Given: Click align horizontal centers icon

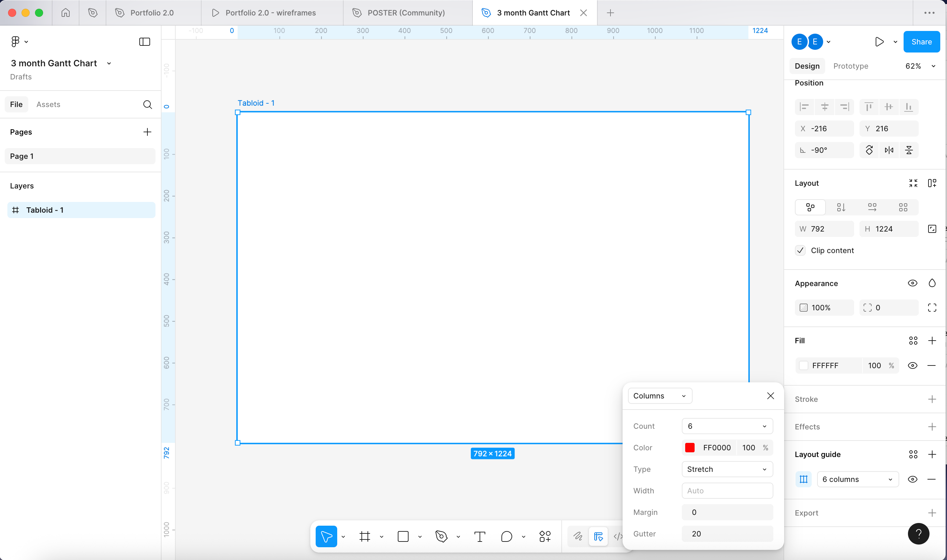Looking at the screenshot, I should (825, 107).
